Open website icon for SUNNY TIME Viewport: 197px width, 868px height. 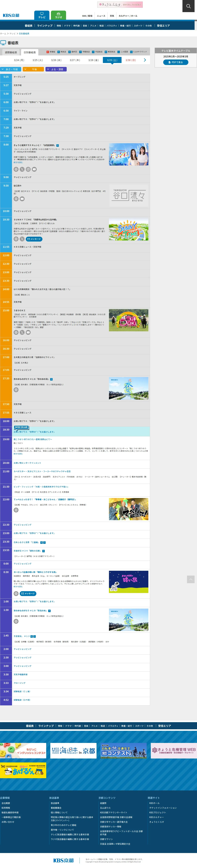point(16,239)
